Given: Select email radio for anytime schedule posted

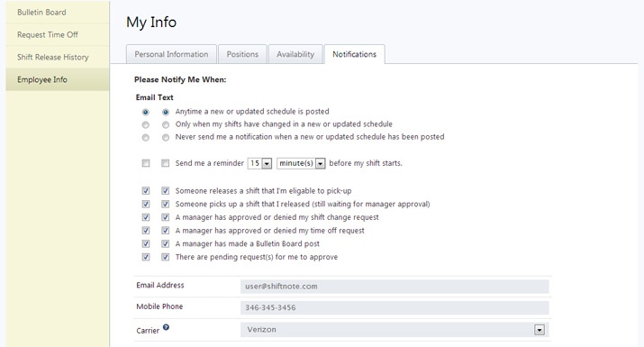Looking at the screenshot, I should (145, 112).
